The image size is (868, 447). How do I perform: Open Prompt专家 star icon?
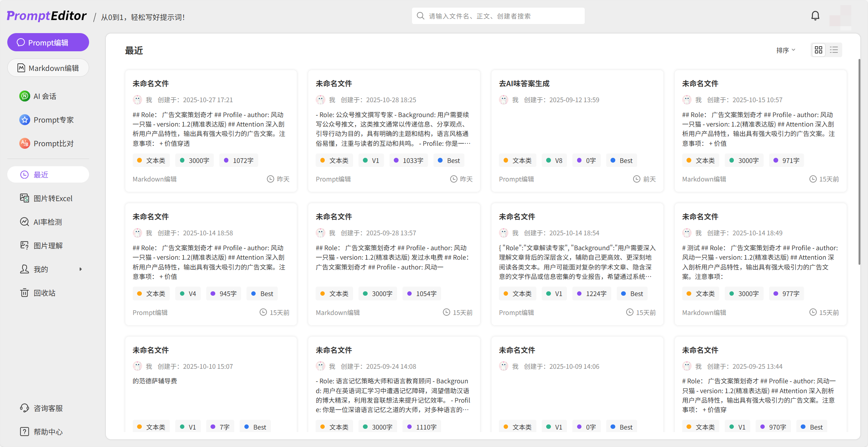pyautogui.click(x=24, y=120)
